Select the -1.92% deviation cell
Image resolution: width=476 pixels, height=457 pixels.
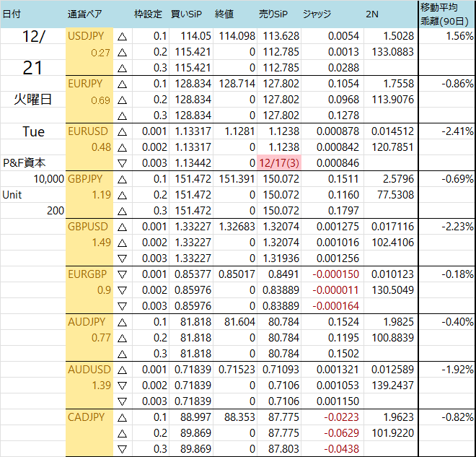(457, 370)
